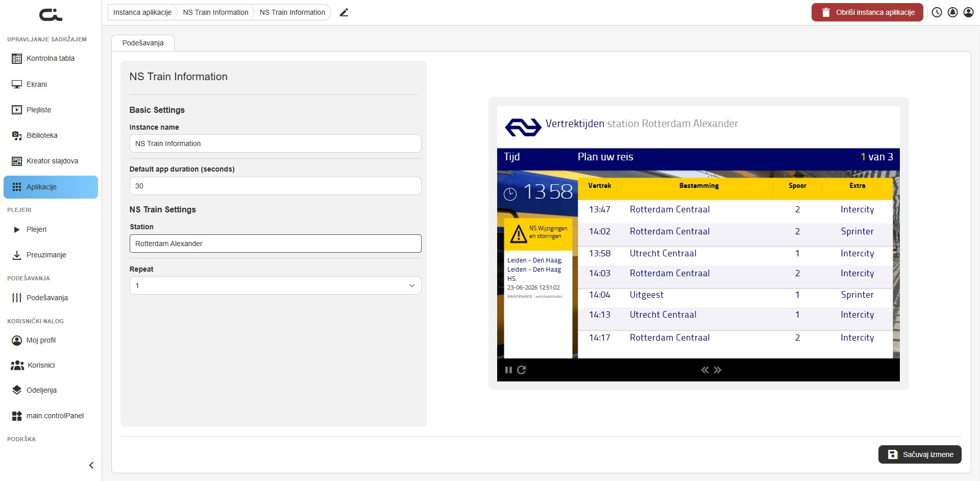Click the 'Plan uw reis' heading
This screenshot has width=980, height=481.
click(605, 157)
